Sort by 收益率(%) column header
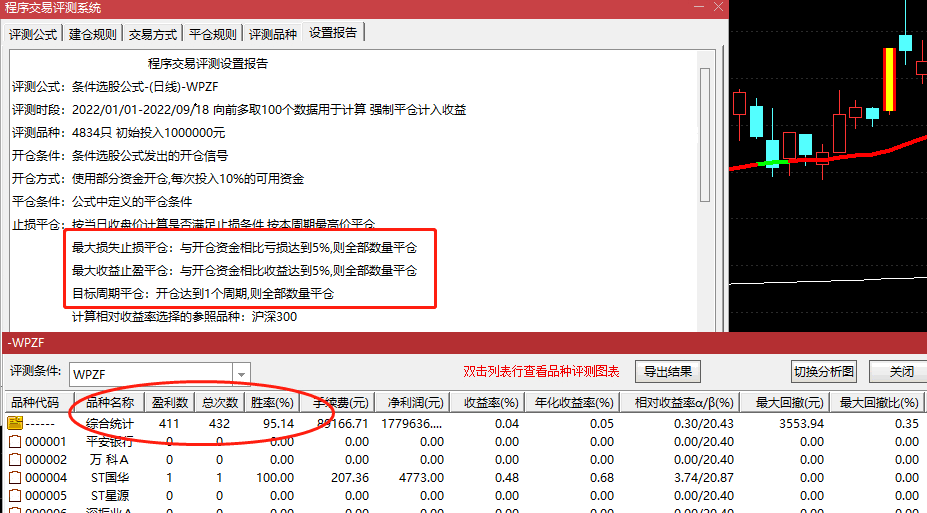 coord(488,402)
